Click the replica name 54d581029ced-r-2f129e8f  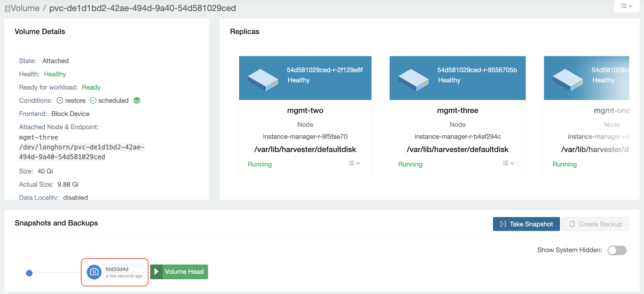click(325, 70)
